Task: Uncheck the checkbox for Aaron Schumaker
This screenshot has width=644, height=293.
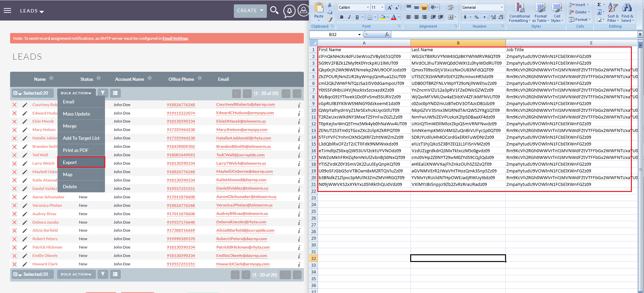Action: [14, 197]
